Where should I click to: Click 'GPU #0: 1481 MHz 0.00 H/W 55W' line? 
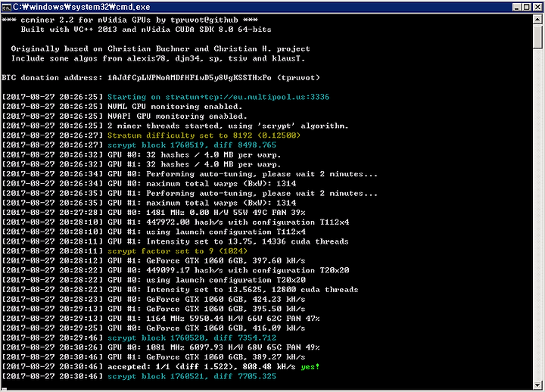[x=154, y=213]
